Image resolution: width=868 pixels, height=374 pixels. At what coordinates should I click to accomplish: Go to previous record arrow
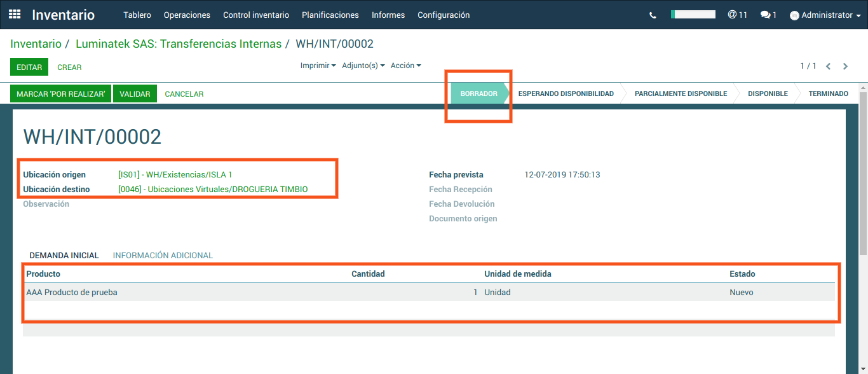coord(828,66)
